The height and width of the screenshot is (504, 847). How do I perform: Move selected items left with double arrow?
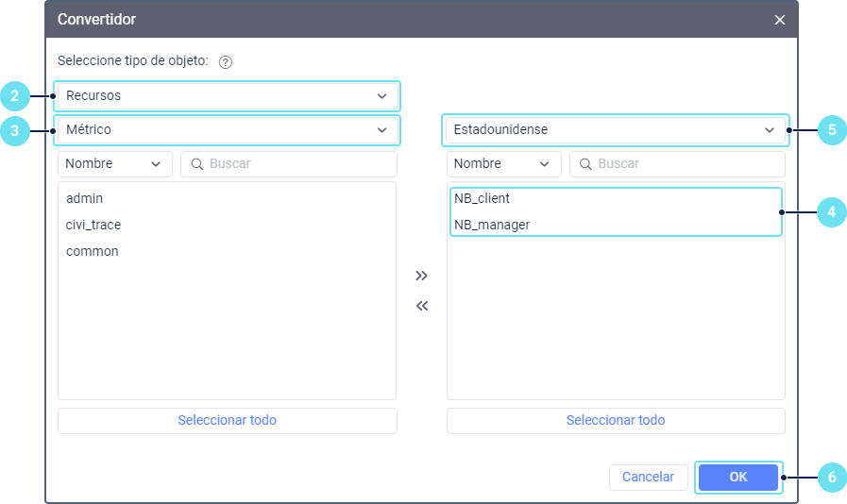point(422,306)
